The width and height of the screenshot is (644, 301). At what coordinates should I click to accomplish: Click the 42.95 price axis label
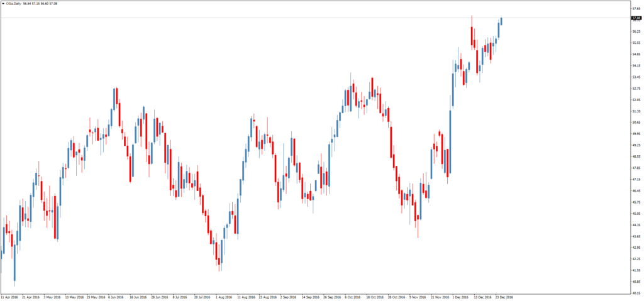(636, 248)
